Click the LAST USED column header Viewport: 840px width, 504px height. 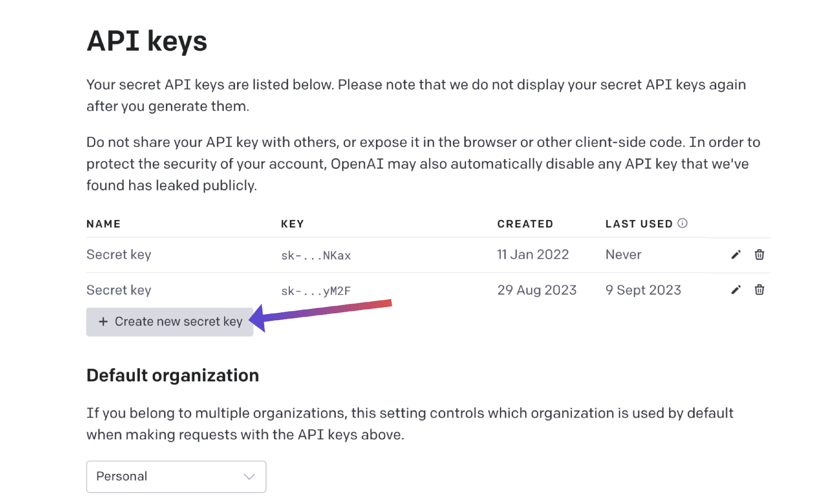pyautogui.click(x=639, y=224)
